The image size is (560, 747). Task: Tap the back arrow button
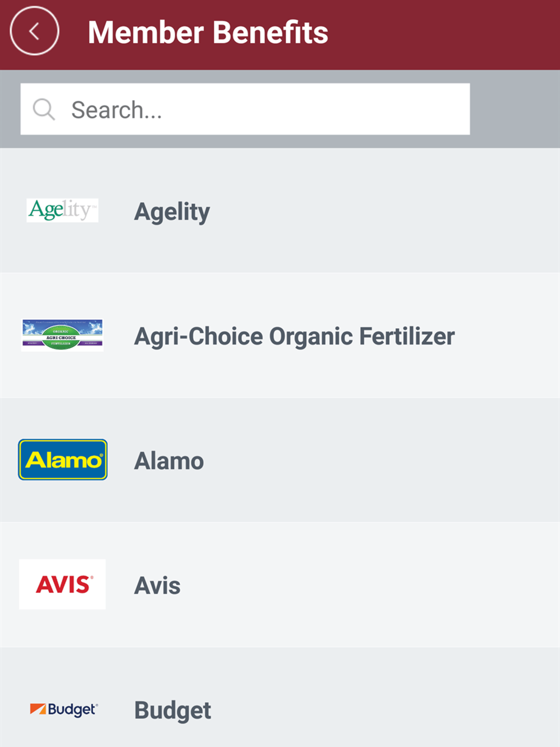34,31
